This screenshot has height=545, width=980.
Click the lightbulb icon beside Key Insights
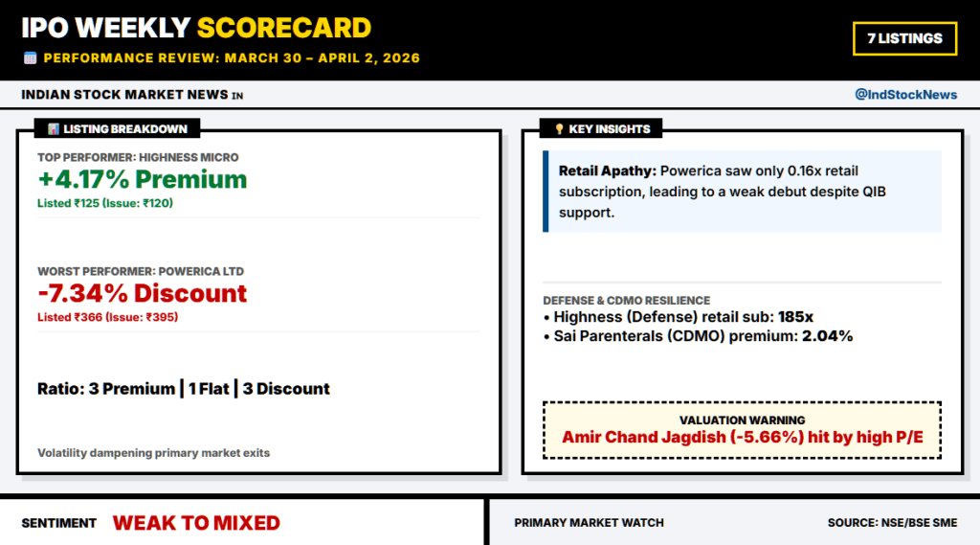(x=559, y=128)
